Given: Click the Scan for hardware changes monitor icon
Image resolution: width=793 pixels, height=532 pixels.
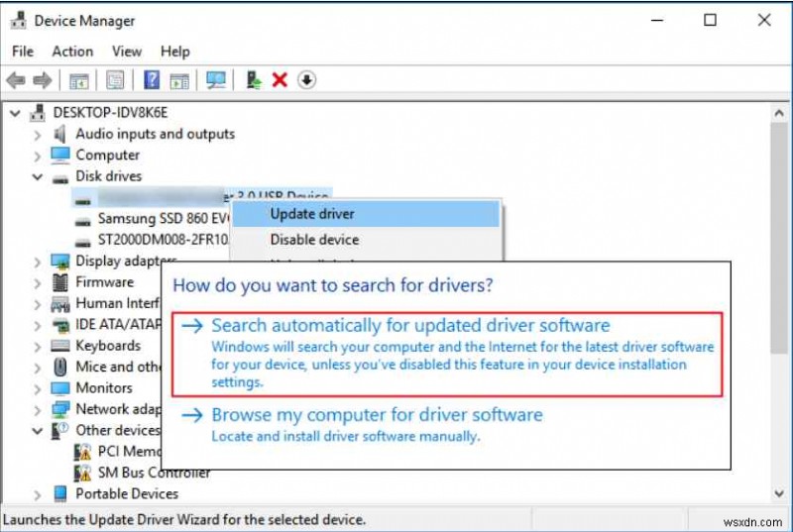Looking at the screenshot, I should click(216, 80).
